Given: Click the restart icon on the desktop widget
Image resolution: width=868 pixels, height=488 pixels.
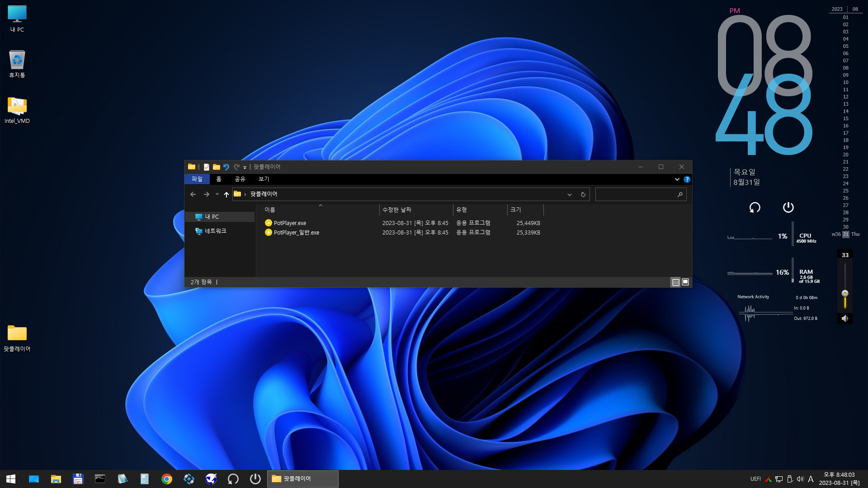Looking at the screenshot, I should tap(755, 207).
